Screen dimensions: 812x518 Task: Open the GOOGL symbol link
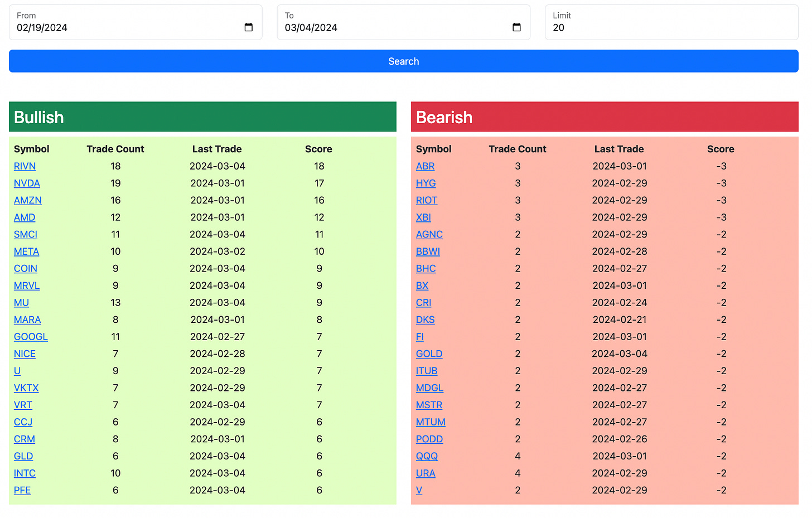click(31, 337)
